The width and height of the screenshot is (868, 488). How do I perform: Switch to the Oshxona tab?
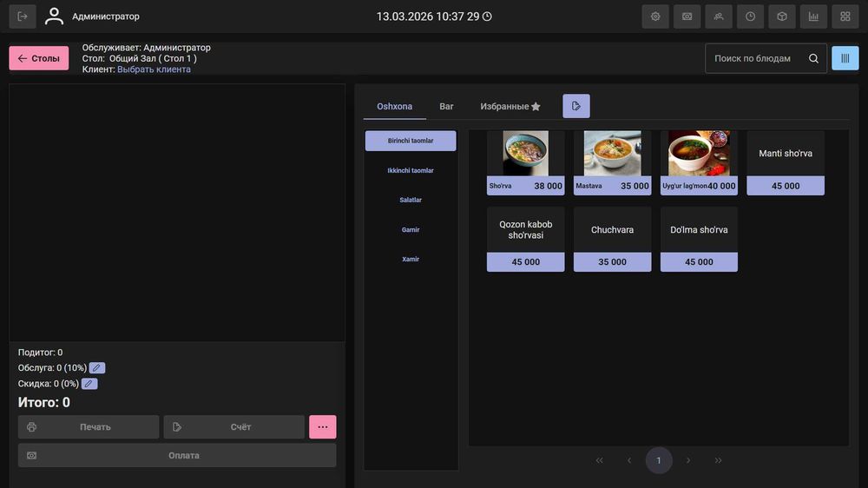tap(395, 106)
